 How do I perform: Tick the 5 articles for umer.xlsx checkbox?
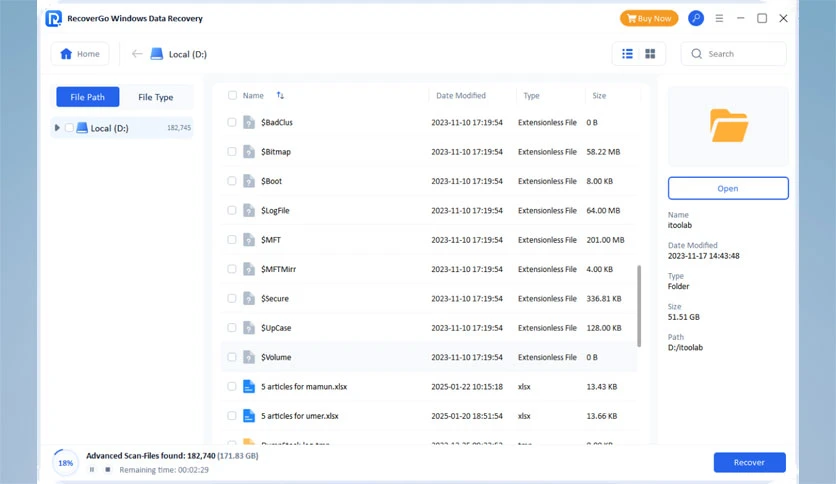[x=232, y=416]
